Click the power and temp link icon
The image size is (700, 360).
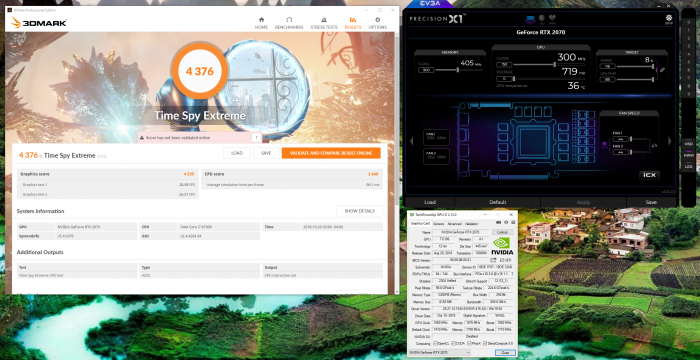(662, 70)
